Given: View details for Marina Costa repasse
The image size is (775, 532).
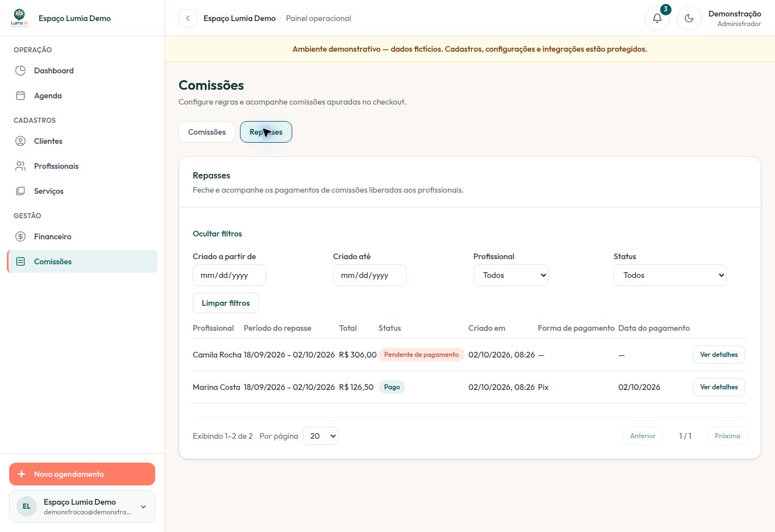Looking at the screenshot, I should pos(719,387).
